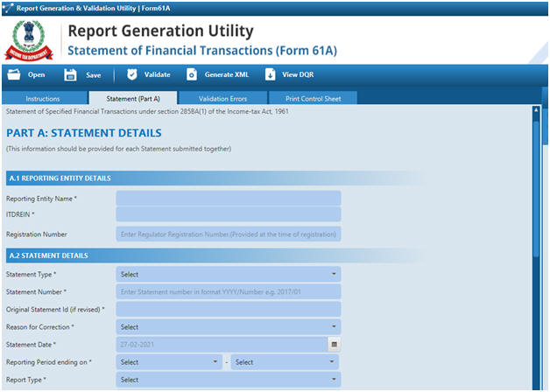Viewport: 550px width, 392px height.
Task: Open second Reporting Period ending on dropdown
Action: (x=286, y=362)
